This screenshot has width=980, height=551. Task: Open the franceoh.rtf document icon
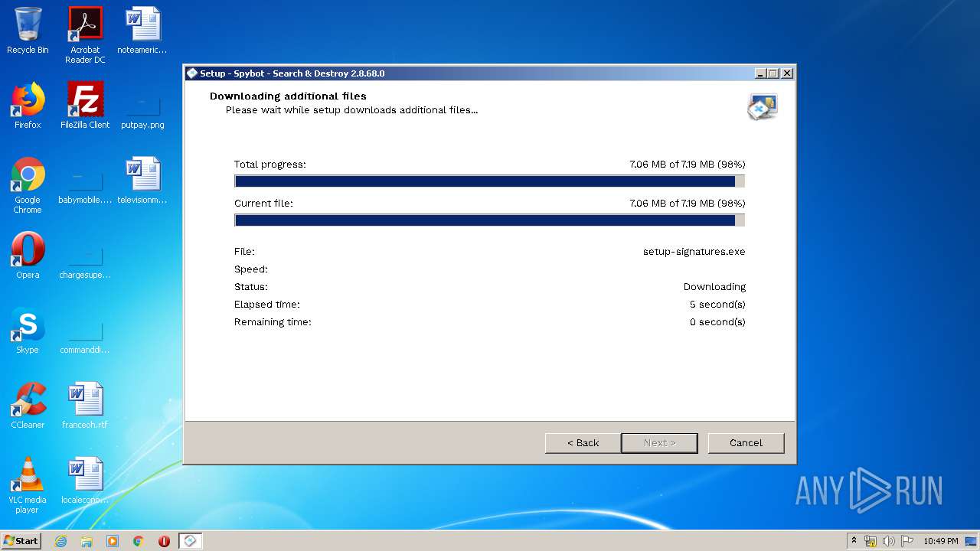(85, 406)
